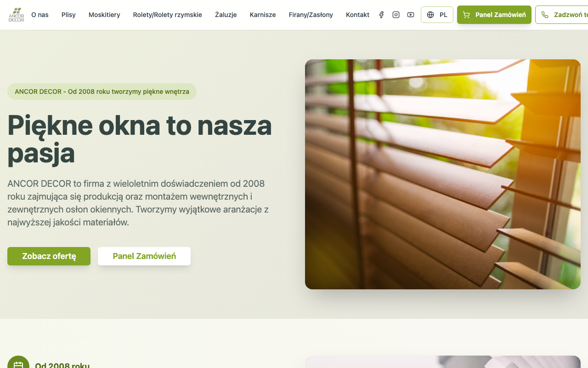588x368 pixels.
Task: Go to Firany/Zasłony page
Action: pos(311,15)
